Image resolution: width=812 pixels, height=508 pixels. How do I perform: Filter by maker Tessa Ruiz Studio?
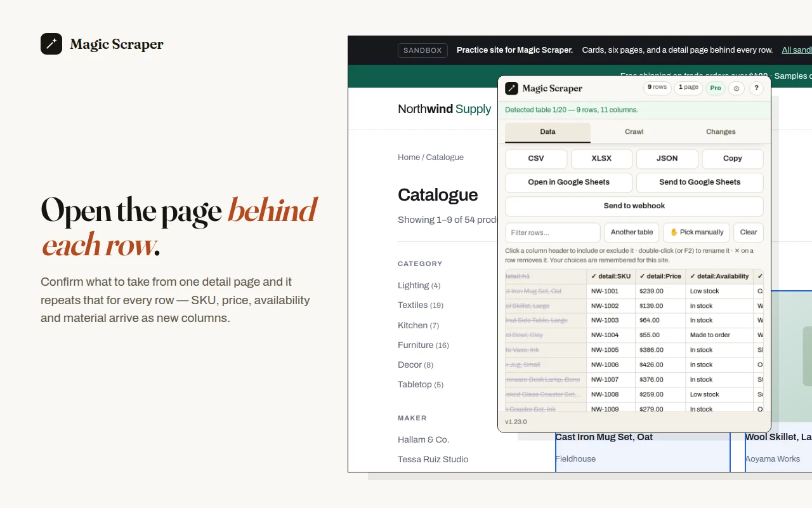[x=433, y=459]
